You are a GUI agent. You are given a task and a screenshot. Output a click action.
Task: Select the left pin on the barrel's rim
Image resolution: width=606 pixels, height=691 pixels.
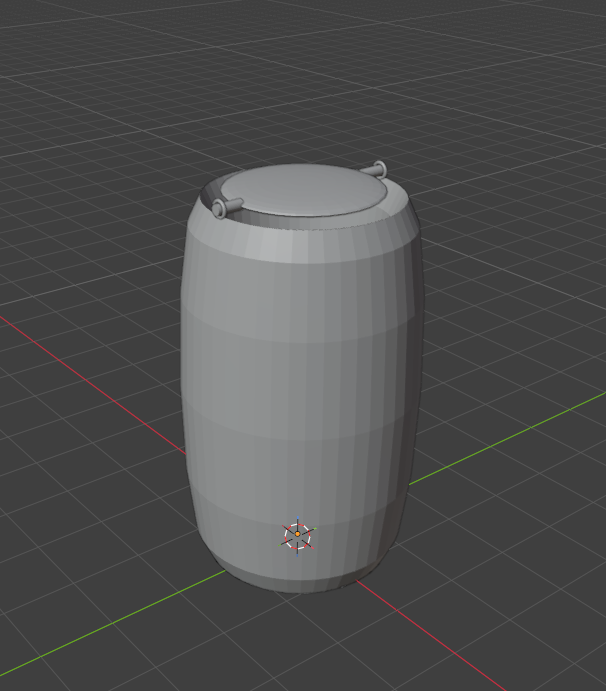227,207
